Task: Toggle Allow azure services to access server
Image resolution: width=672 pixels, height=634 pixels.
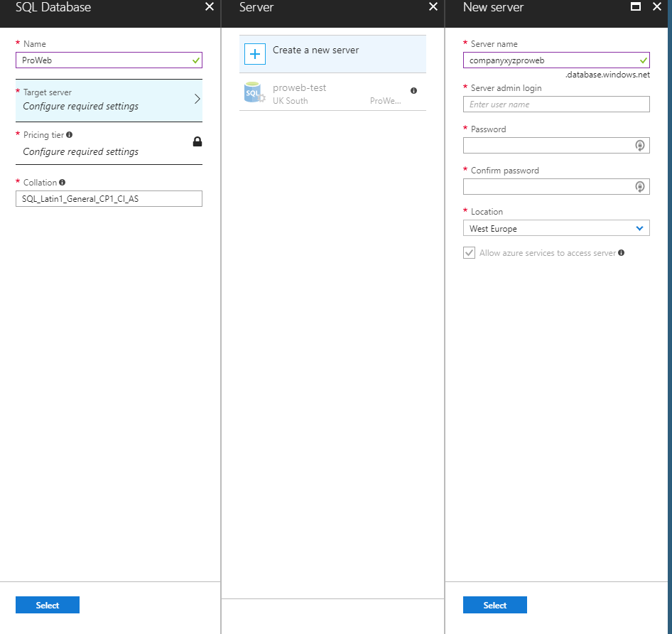Action: coord(469,252)
